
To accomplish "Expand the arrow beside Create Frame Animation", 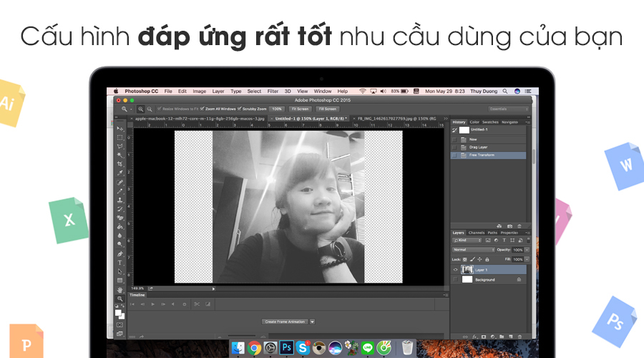I will tap(313, 322).
